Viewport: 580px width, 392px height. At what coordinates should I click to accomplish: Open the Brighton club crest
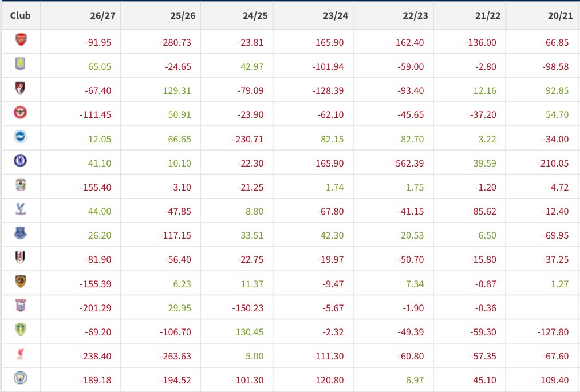pos(21,136)
